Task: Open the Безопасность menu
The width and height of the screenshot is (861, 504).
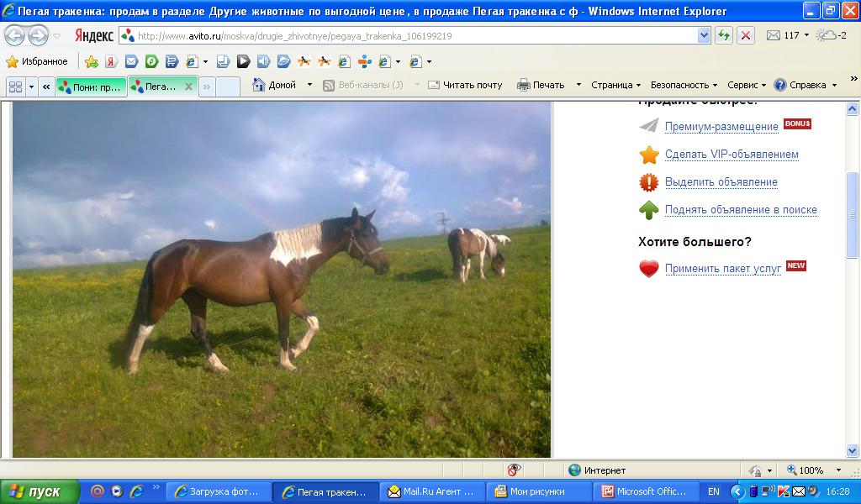Action: 684,85
